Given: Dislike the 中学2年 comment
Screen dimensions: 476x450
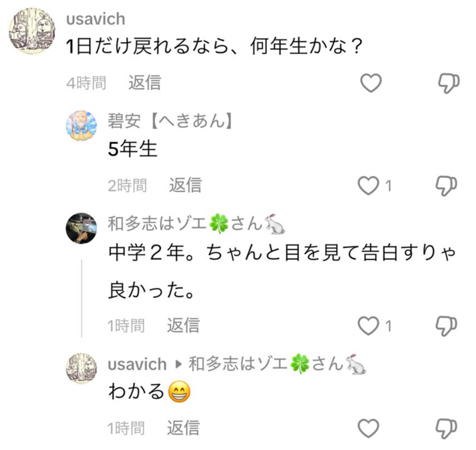Looking at the screenshot, I should pos(446,326).
